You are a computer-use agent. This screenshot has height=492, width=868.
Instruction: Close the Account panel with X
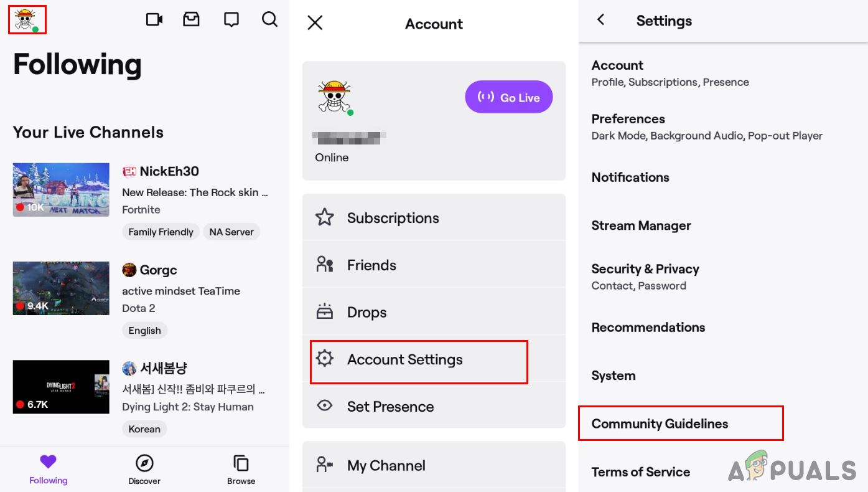tap(315, 23)
